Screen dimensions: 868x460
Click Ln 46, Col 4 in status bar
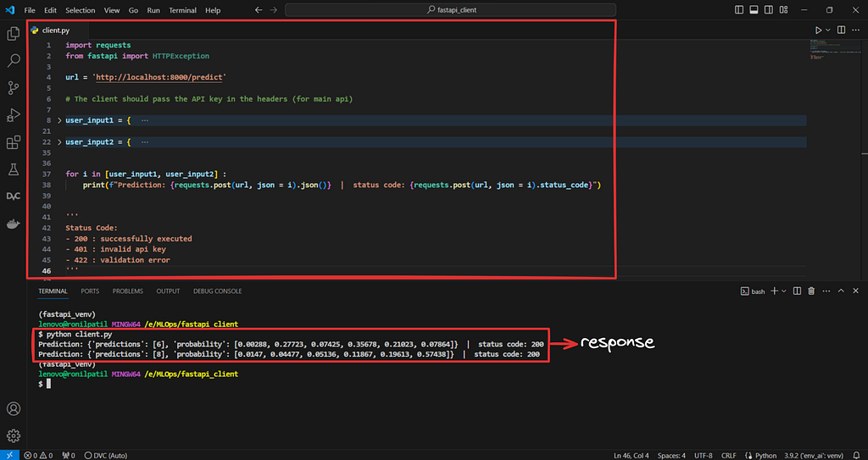click(x=631, y=456)
